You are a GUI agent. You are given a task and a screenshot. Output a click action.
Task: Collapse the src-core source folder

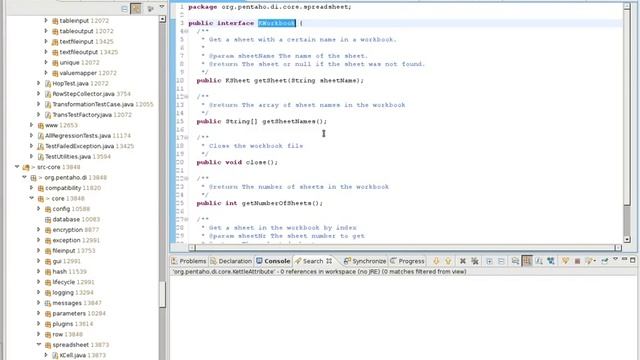coord(17,167)
